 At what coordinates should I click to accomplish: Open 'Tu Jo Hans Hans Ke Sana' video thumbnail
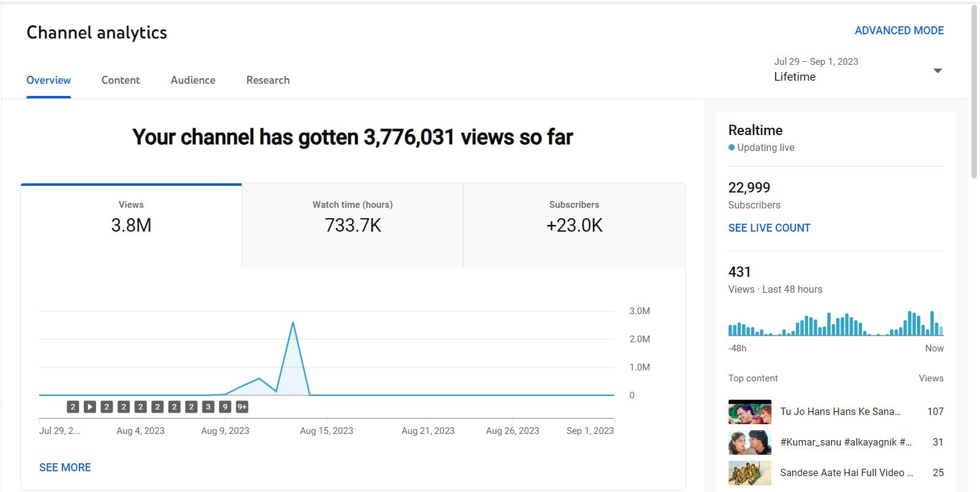[749, 412]
